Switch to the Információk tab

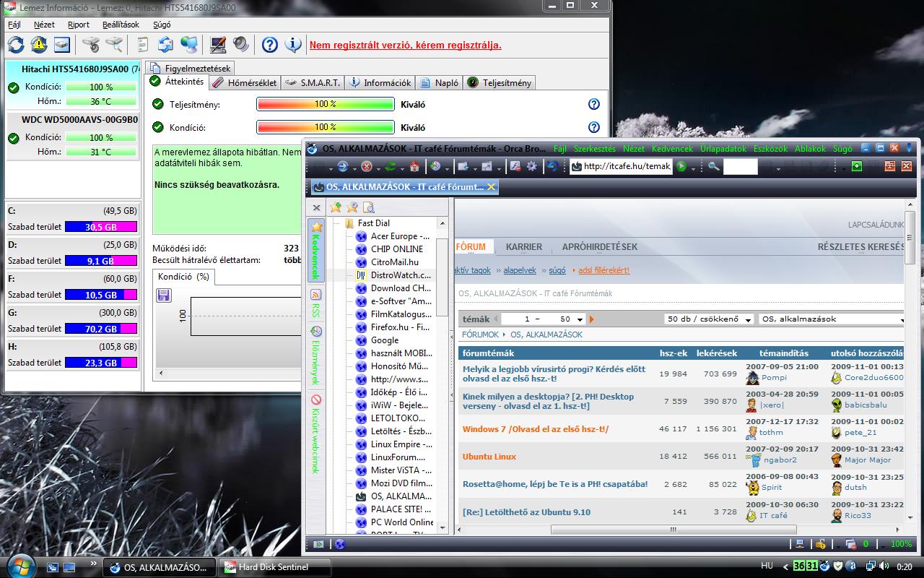(380, 82)
